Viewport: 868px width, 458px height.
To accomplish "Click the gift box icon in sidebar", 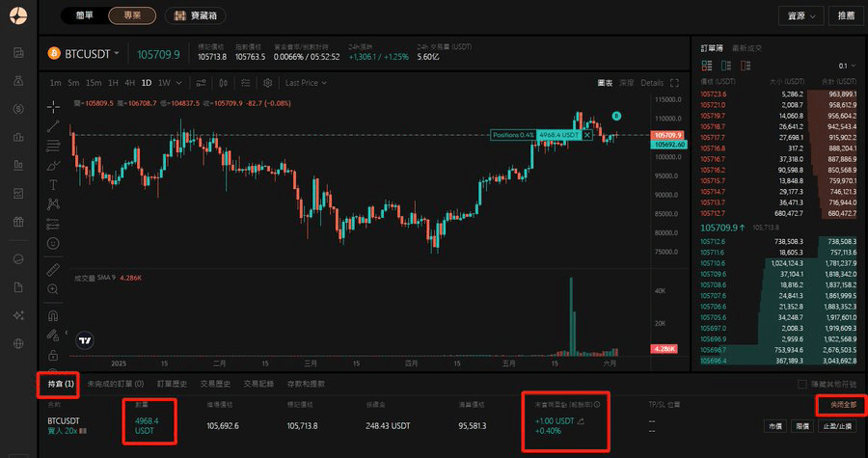I will pyautogui.click(x=18, y=222).
